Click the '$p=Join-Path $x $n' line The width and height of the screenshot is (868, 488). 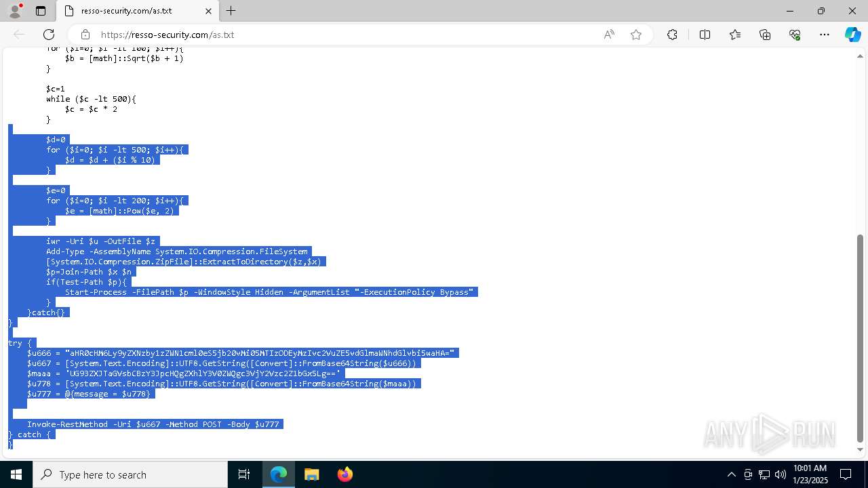(89, 272)
